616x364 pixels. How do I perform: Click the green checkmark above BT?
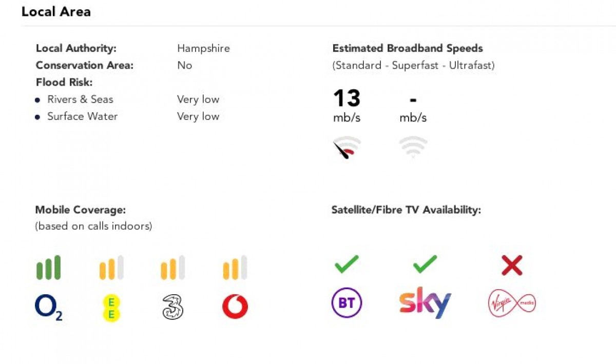pyautogui.click(x=346, y=265)
